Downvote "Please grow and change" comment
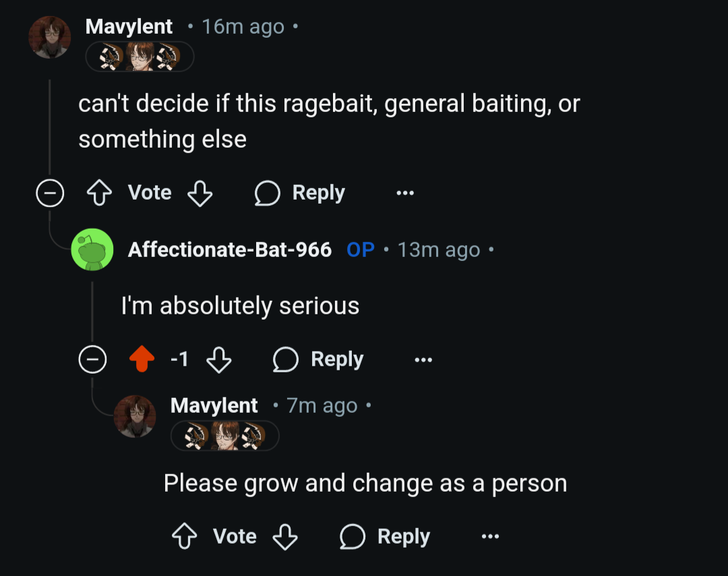The height and width of the screenshot is (576, 728). pyautogui.click(x=284, y=537)
